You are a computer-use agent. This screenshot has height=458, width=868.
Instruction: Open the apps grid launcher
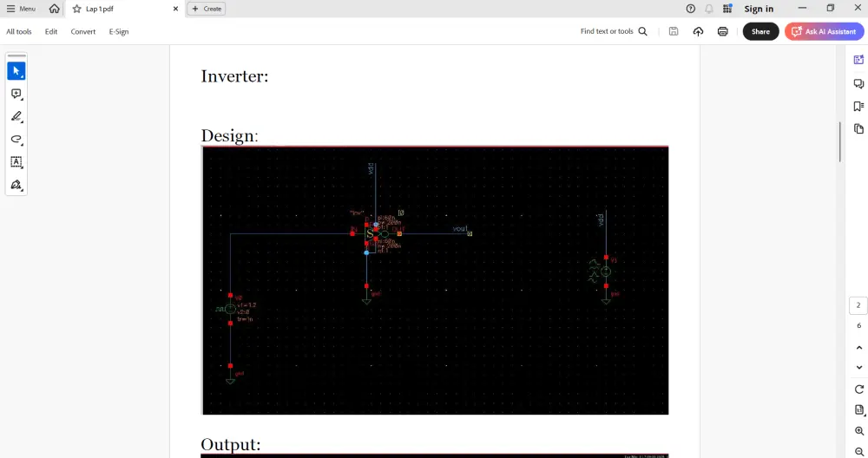(727, 9)
